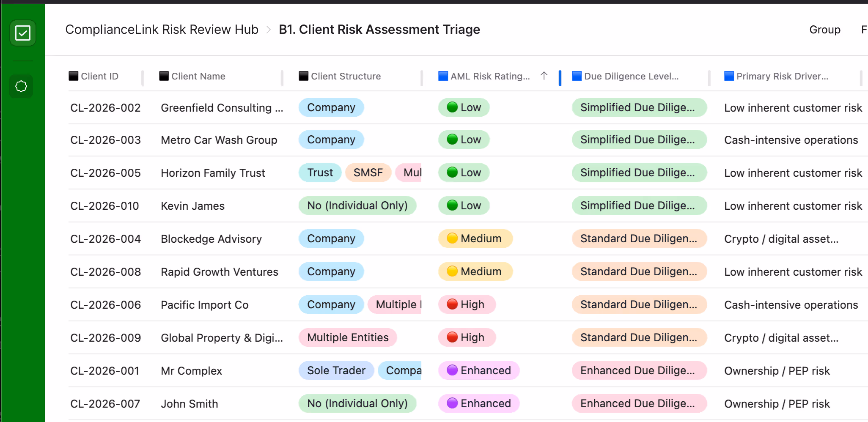868x422 pixels.
Task: Click the field icon on Primary Risk Driver column
Action: 729,76
